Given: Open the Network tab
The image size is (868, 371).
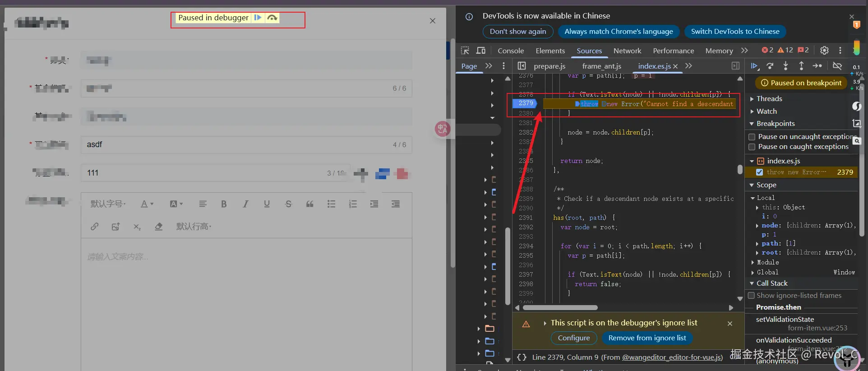Looking at the screenshot, I should click(x=627, y=51).
